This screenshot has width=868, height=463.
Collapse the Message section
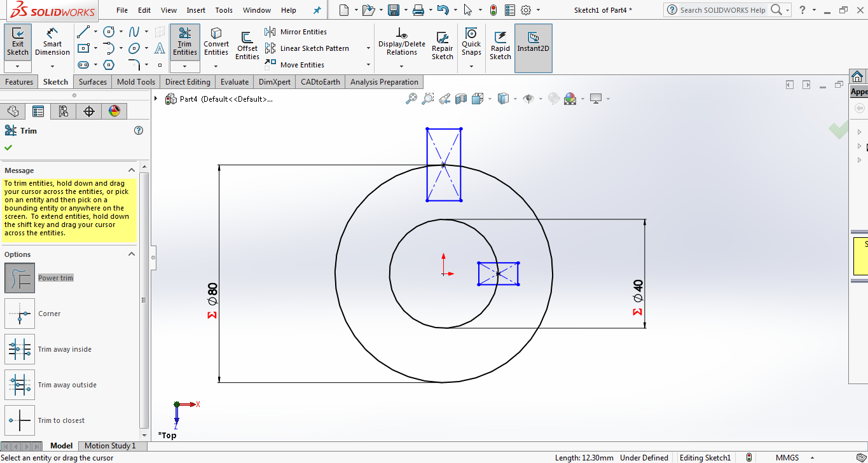[132, 170]
